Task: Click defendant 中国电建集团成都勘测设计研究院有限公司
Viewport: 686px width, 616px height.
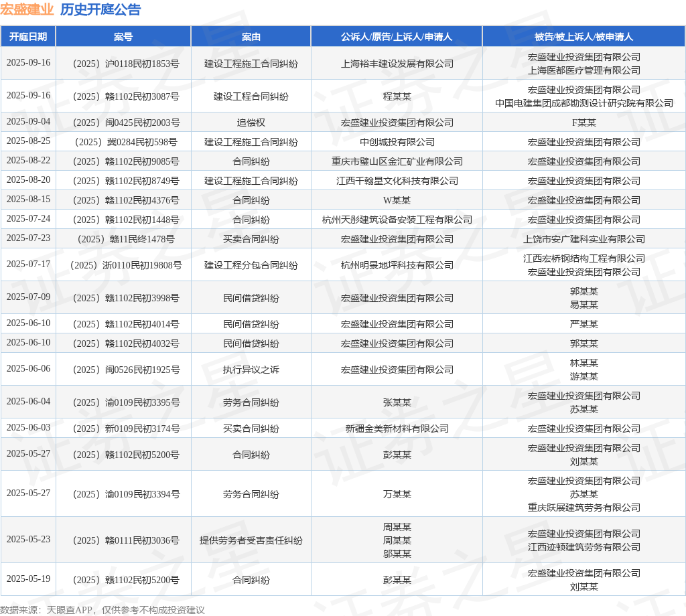Action: [x=584, y=103]
